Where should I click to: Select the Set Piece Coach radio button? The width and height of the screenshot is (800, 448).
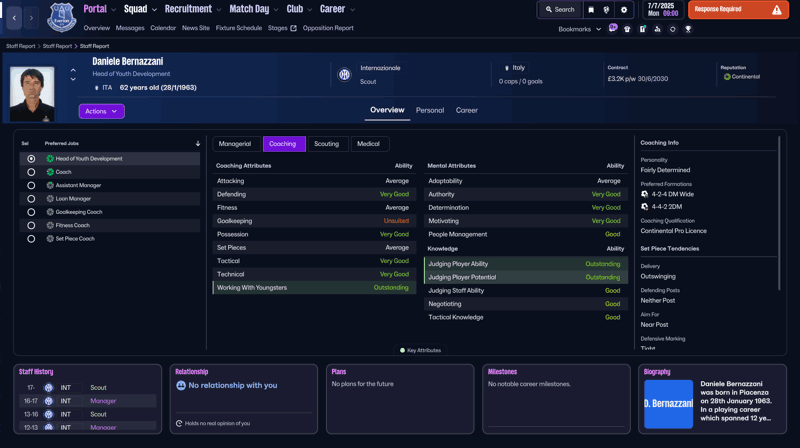pyautogui.click(x=31, y=239)
